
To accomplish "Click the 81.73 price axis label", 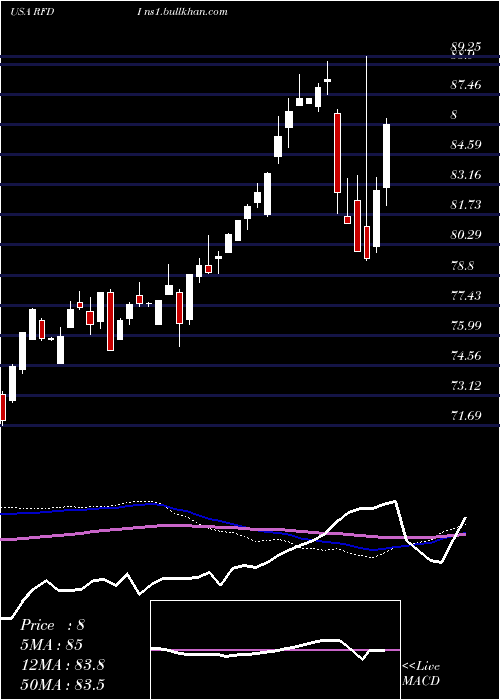I will 466,205.
